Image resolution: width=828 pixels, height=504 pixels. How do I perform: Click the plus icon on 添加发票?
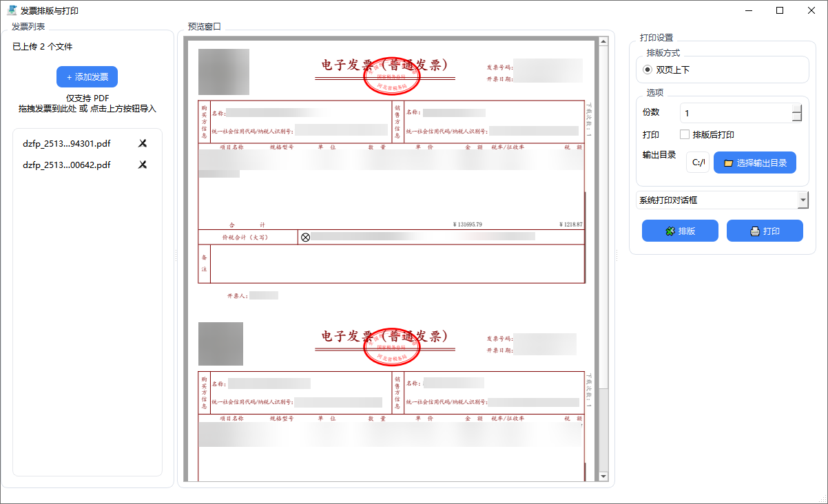(69, 77)
